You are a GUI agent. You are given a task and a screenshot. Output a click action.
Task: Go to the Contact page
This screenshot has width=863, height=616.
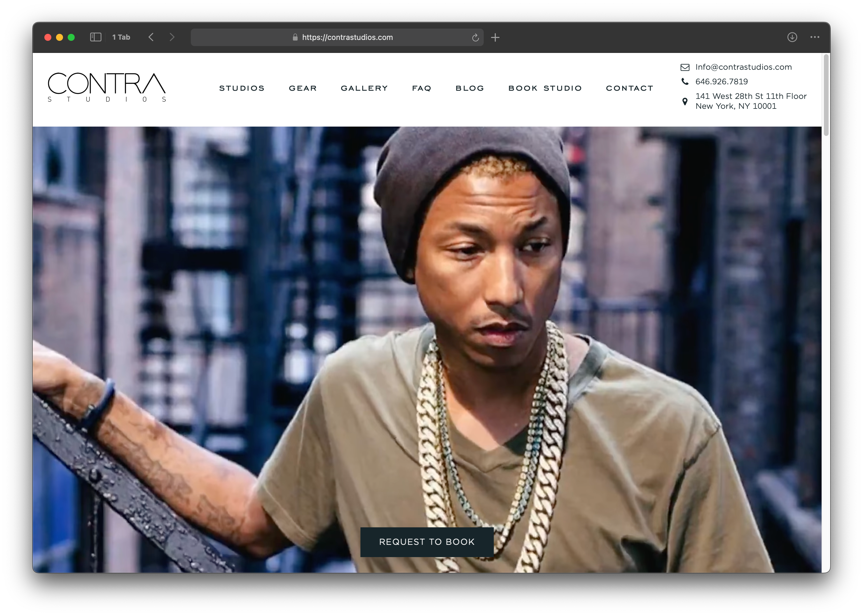[x=629, y=88]
